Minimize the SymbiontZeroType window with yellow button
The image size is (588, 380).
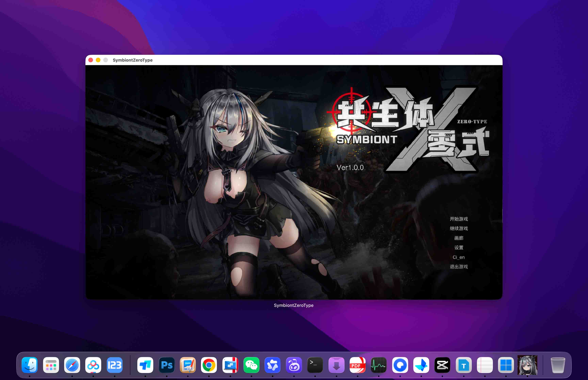click(x=98, y=60)
